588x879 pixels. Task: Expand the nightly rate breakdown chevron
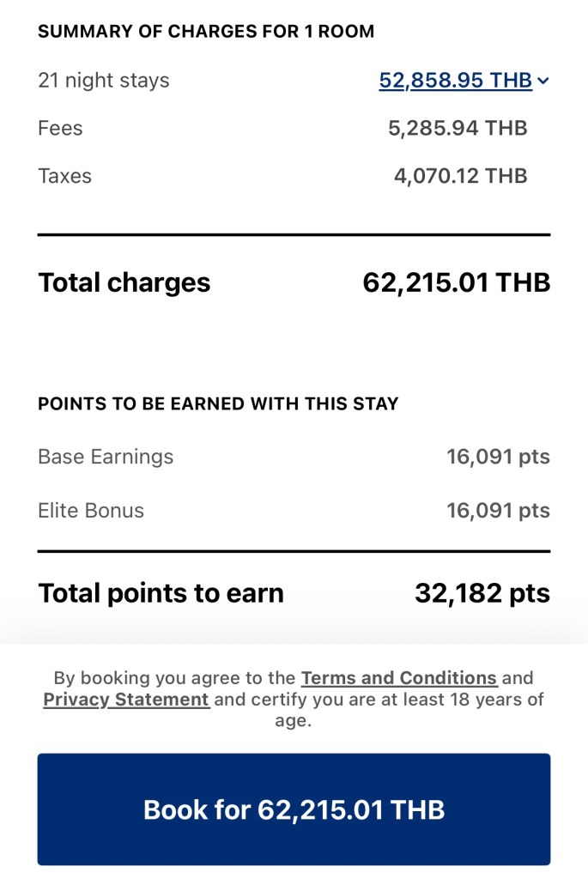[x=543, y=82]
